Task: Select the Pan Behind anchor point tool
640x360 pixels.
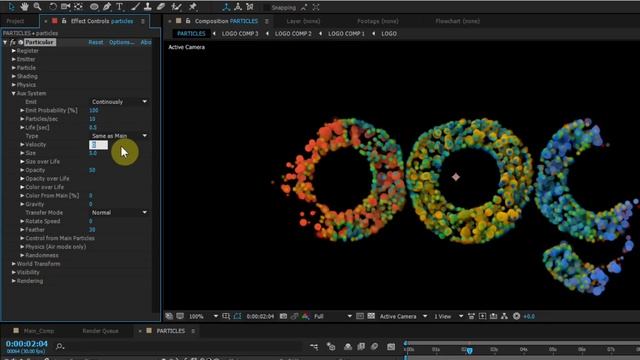Action: click(x=78, y=7)
